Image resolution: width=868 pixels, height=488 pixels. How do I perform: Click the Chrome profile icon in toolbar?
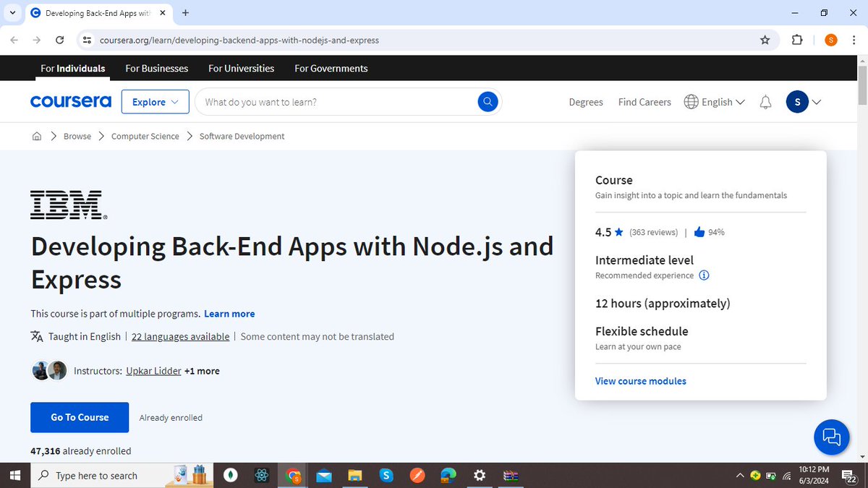click(x=830, y=40)
